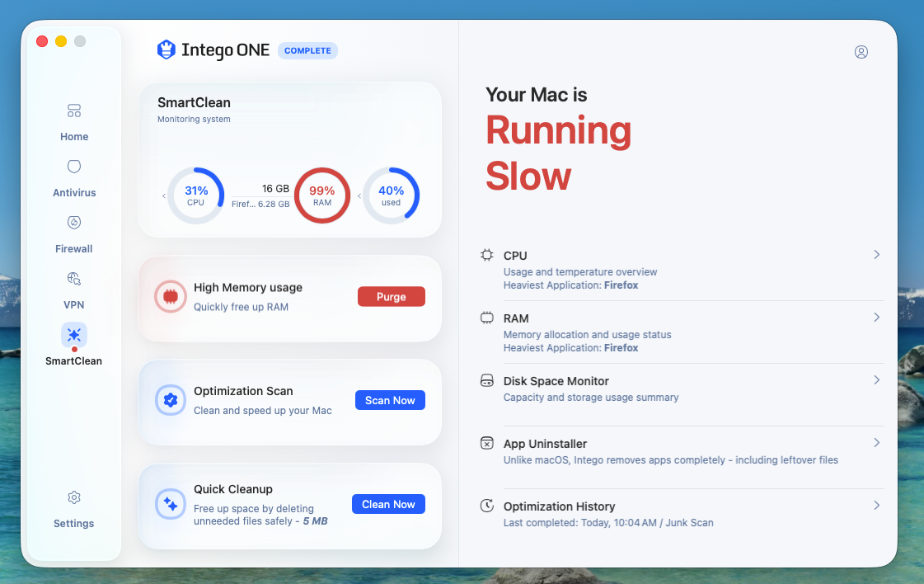Screen dimensions: 924x584
Task: Click Clean and speed up your Mac text
Action: point(263,411)
